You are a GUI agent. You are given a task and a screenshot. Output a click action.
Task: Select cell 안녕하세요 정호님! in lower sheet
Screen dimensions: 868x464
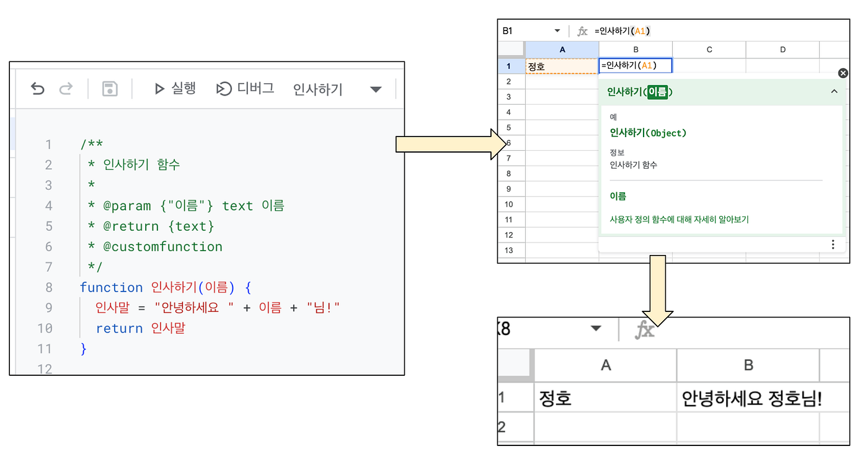(x=748, y=398)
